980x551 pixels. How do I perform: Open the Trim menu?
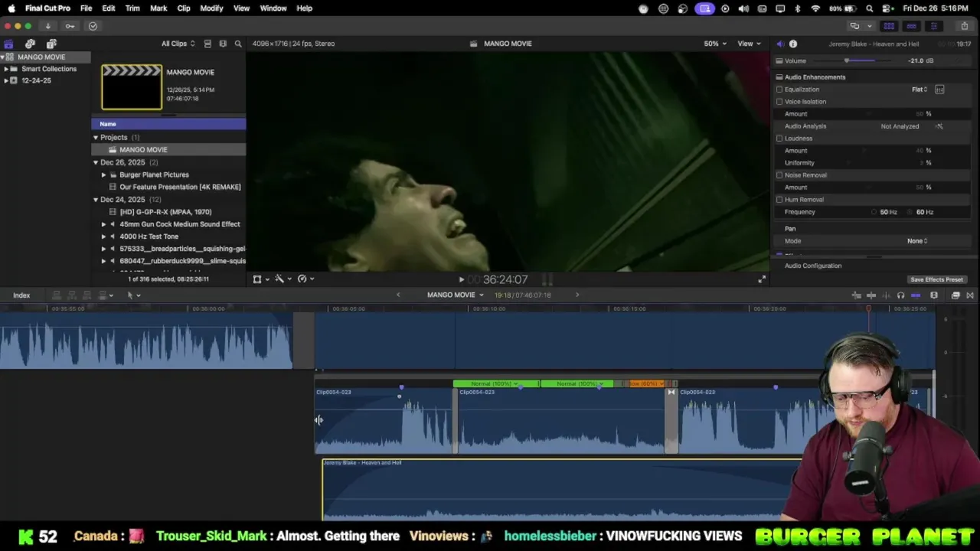132,8
